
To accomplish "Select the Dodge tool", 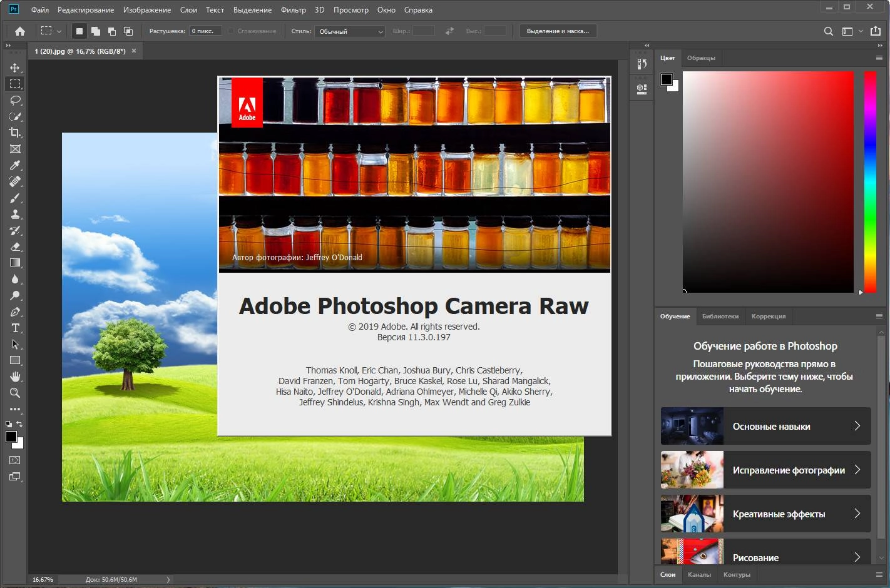I will tap(15, 295).
